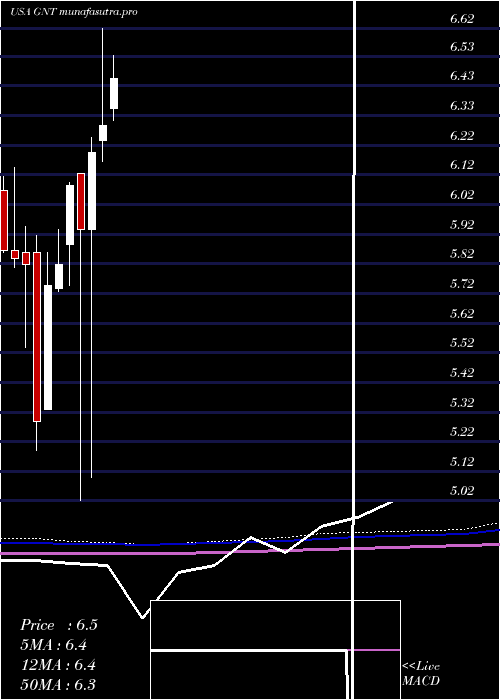The width and height of the screenshot is (500, 700).
Task: Select the 6.12 price axis label
Action: 462,165
